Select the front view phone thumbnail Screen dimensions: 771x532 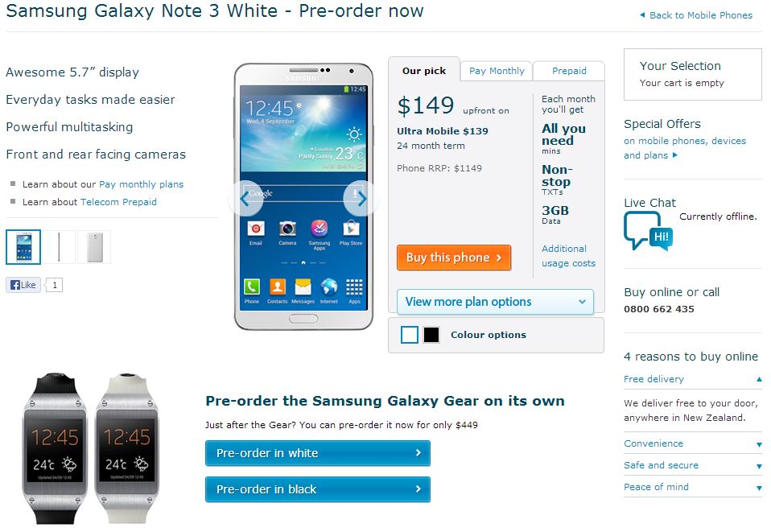[23, 247]
